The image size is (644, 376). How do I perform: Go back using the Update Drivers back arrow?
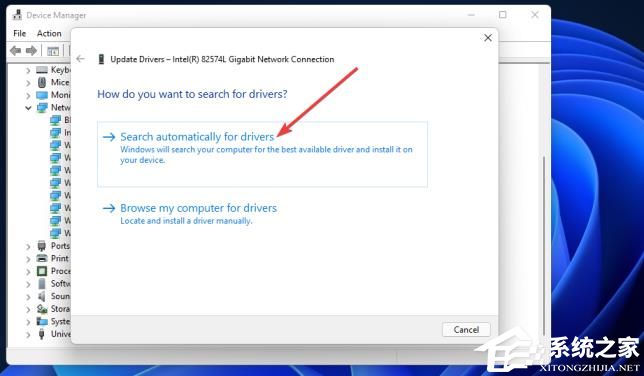[x=80, y=59]
